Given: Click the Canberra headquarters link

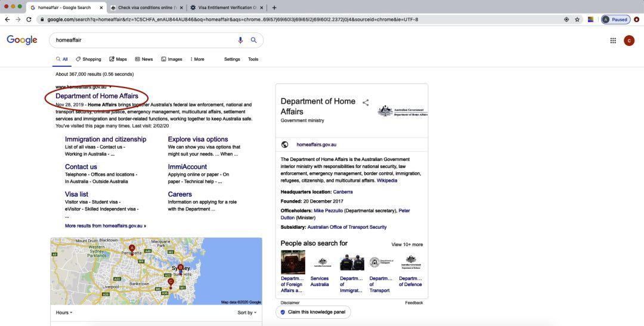Looking at the screenshot, I should click(x=342, y=192).
